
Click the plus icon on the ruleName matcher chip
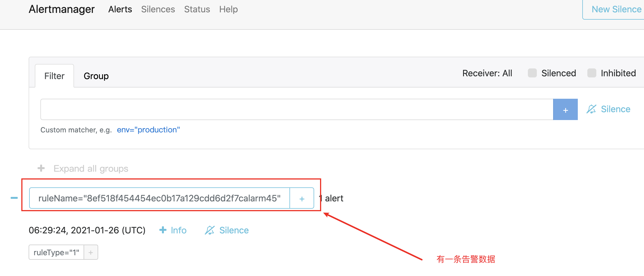302,198
